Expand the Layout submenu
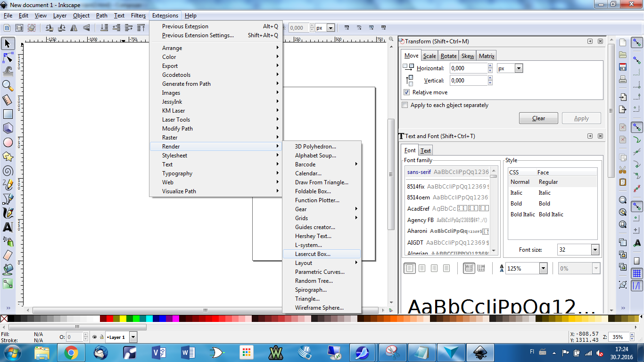 (x=322, y=263)
